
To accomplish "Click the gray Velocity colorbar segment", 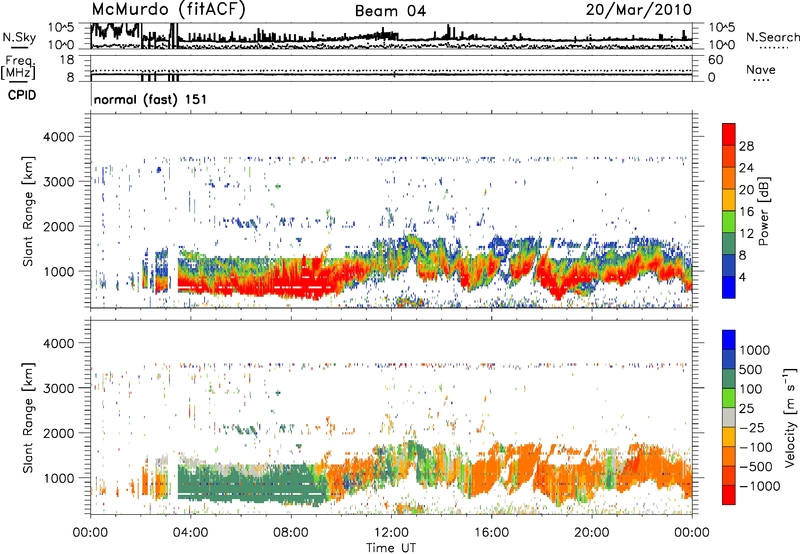I will click(x=729, y=418).
